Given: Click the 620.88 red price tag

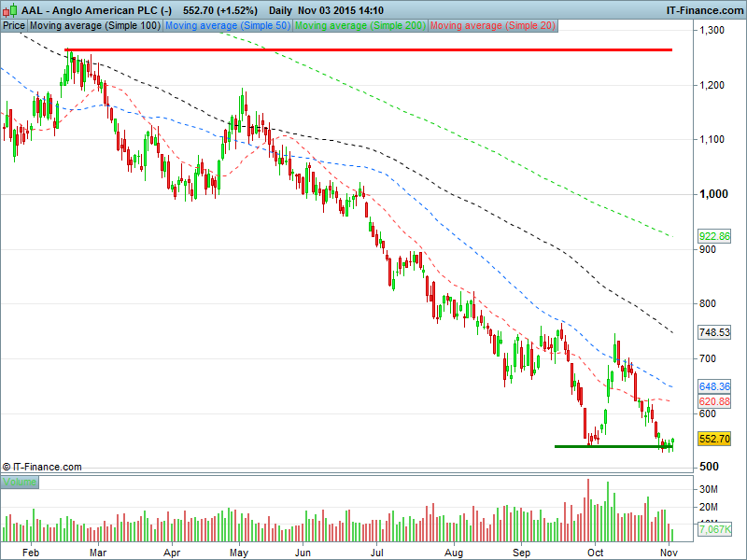Looking at the screenshot, I should coord(714,401).
